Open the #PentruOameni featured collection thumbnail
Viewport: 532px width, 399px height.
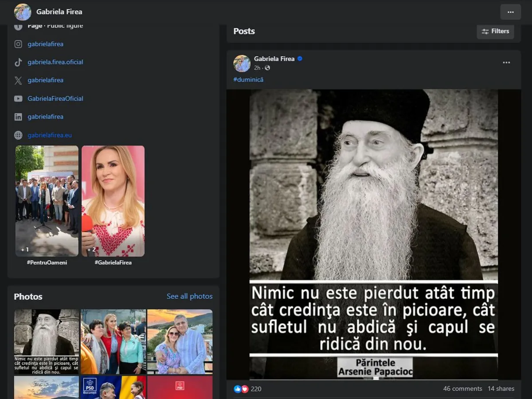click(47, 201)
